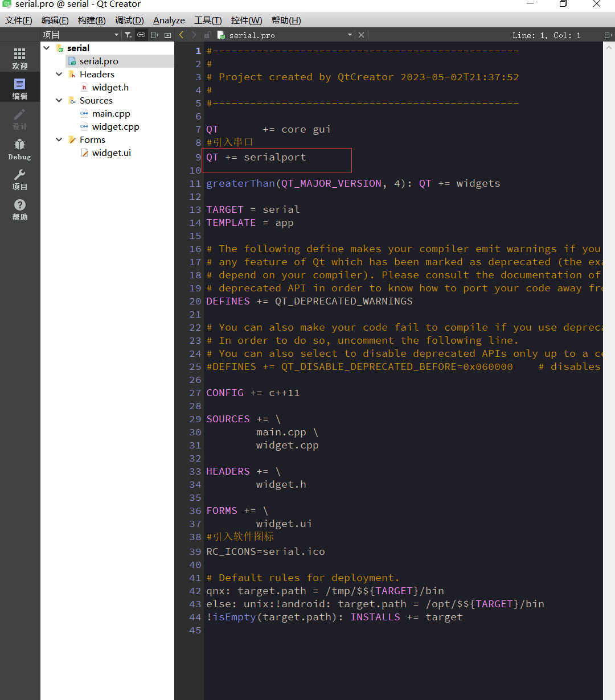The width and height of the screenshot is (615, 700).
Task: Click the 'HEADERS += \' line
Action: pyautogui.click(x=244, y=472)
